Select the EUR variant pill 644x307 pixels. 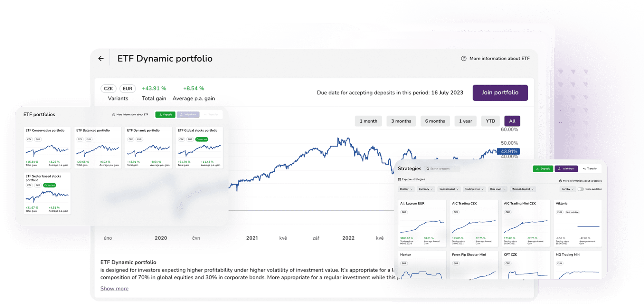[128, 88]
